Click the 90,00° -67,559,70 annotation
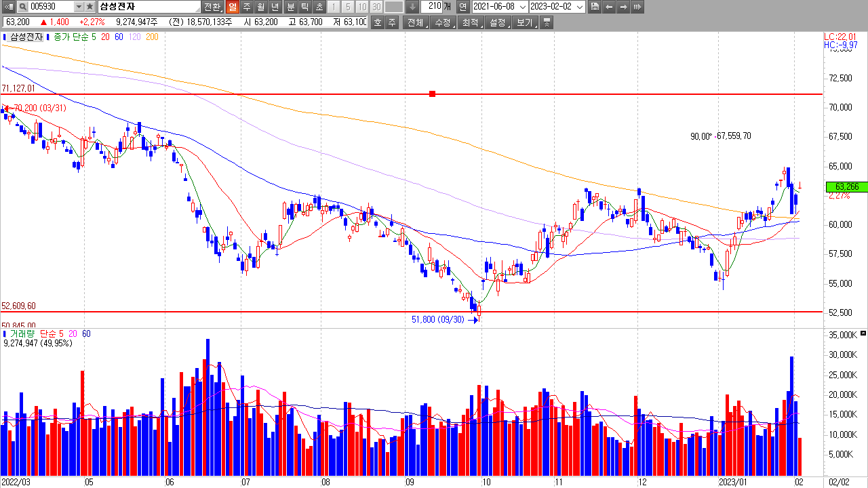 point(721,136)
